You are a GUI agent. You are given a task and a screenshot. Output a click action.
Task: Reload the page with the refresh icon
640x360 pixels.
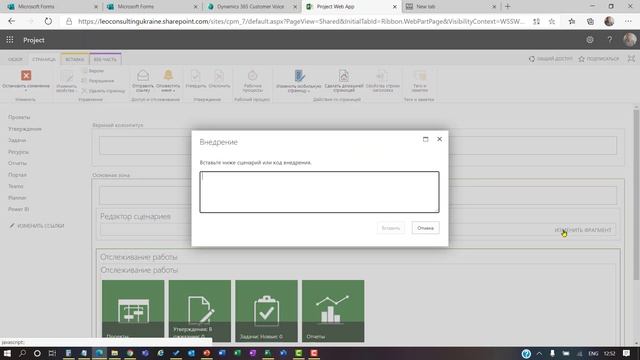click(x=48, y=21)
